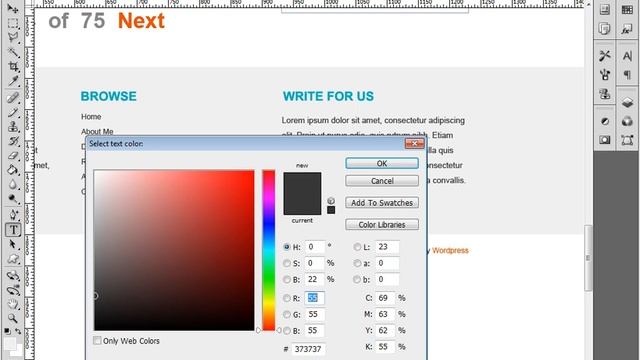Select the Rectangular Marquee tool
Viewport: 640px width, 360px height.
pyautogui.click(x=13, y=23)
